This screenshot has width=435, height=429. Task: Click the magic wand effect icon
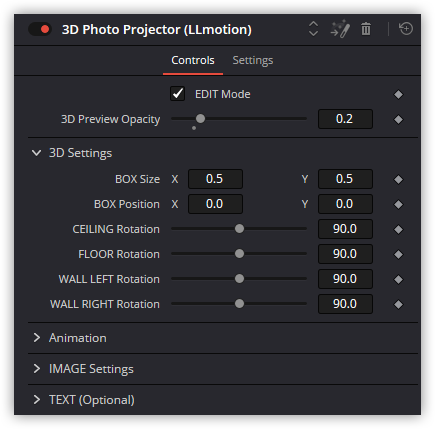[x=340, y=29]
